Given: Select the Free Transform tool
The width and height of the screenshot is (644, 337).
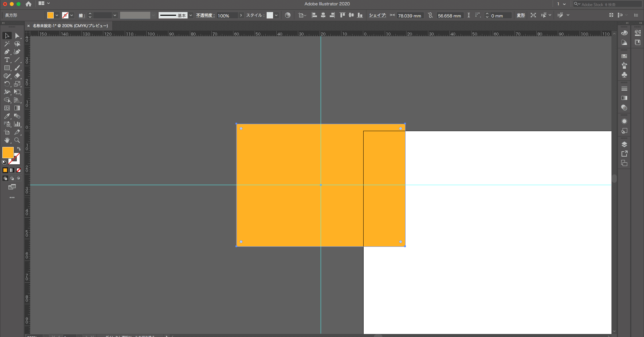Looking at the screenshot, I should [x=17, y=92].
